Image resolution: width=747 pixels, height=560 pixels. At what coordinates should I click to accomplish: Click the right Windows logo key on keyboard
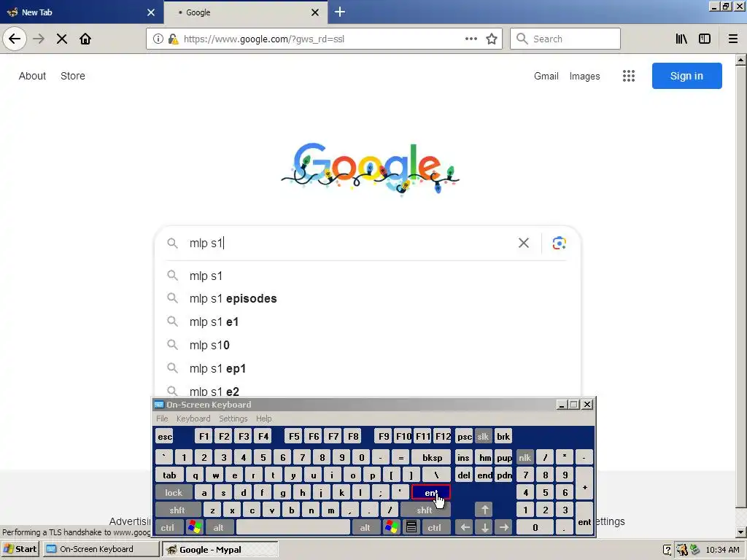(392, 527)
